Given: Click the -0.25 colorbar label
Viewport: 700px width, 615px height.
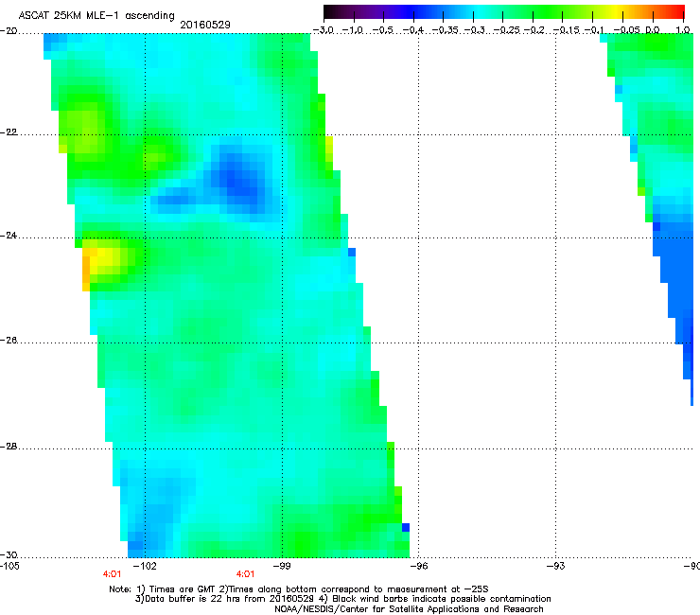Looking at the screenshot, I should [x=506, y=30].
